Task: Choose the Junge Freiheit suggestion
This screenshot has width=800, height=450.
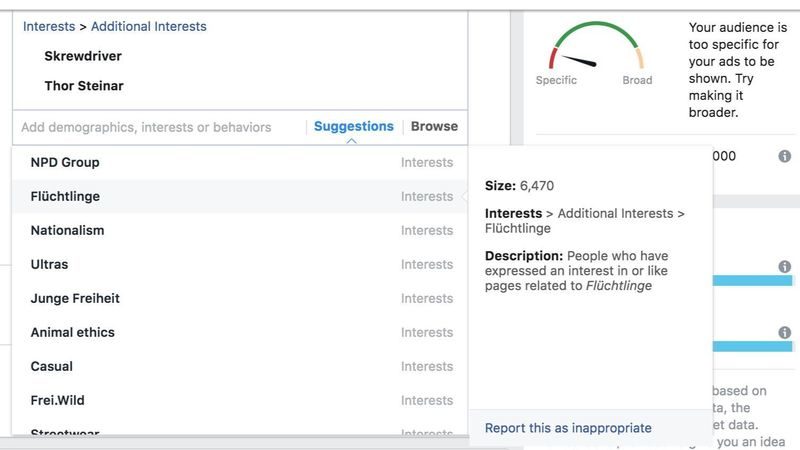Action: (x=240, y=298)
